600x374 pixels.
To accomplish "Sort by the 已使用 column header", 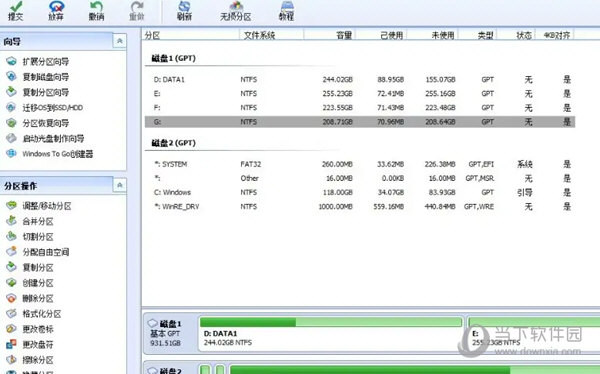I will pyautogui.click(x=392, y=35).
